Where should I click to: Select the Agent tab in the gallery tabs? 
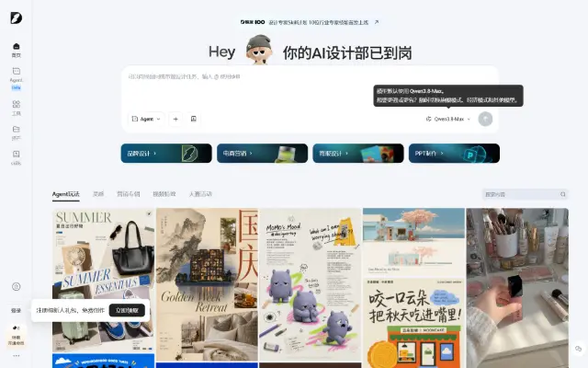click(65, 194)
